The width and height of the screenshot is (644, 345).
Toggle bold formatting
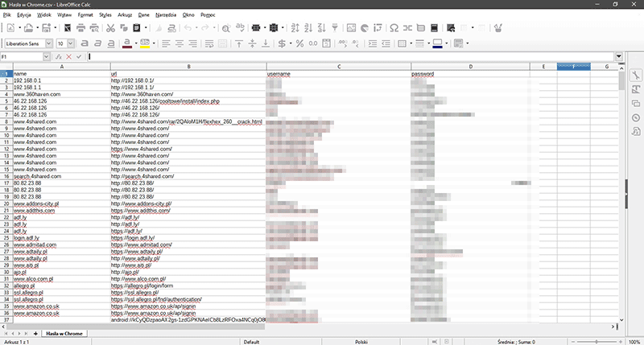click(x=85, y=43)
